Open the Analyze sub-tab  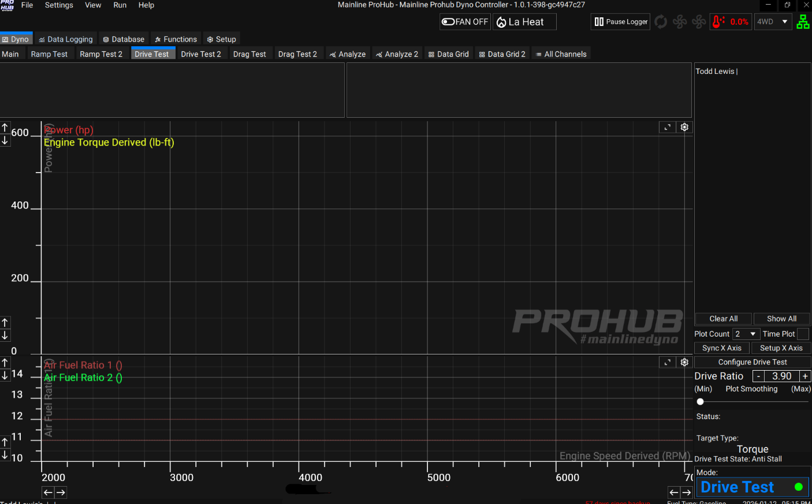(348, 54)
